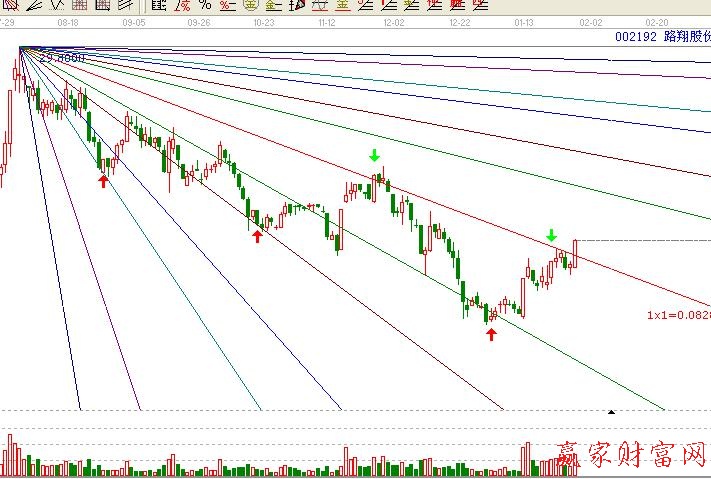Click the rightmost icon in the top toolbar
The image size is (711, 479).
480,4
